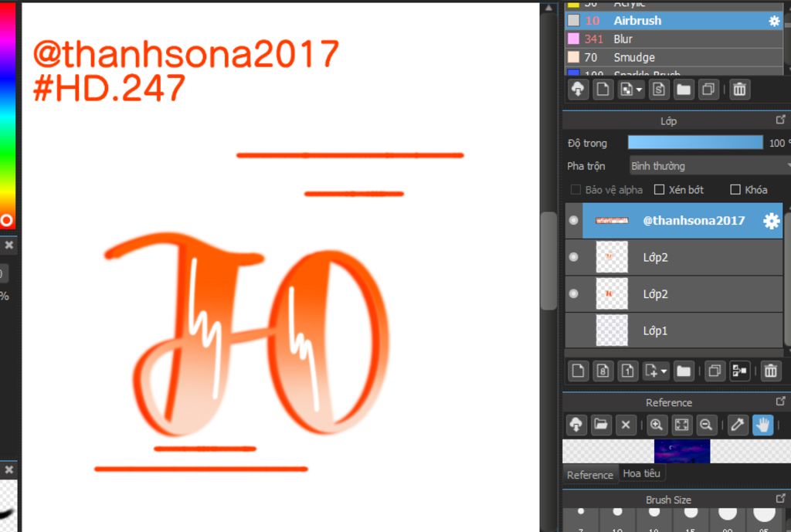Viewport: 791px width, 532px height.
Task: Select the reference hand pan tool
Action: [x=762, y=425]
